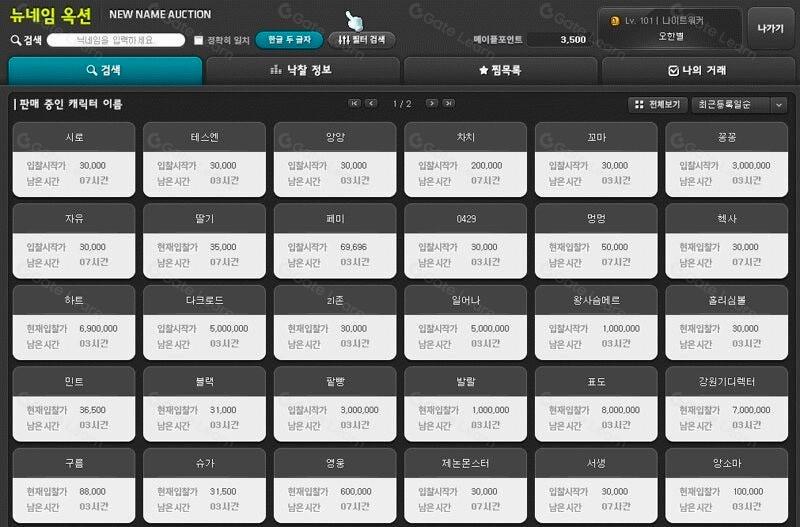Open the 꽁꽁 auction card
Image resolution: width=800 pixels, height=527 pixels.
tap(727, 159)
